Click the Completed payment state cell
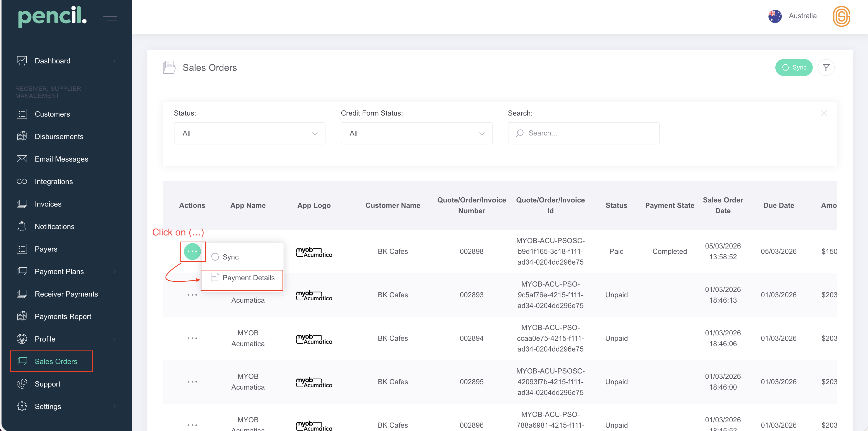The height and width of the screenshot is (431, 868). click(669, 252)
